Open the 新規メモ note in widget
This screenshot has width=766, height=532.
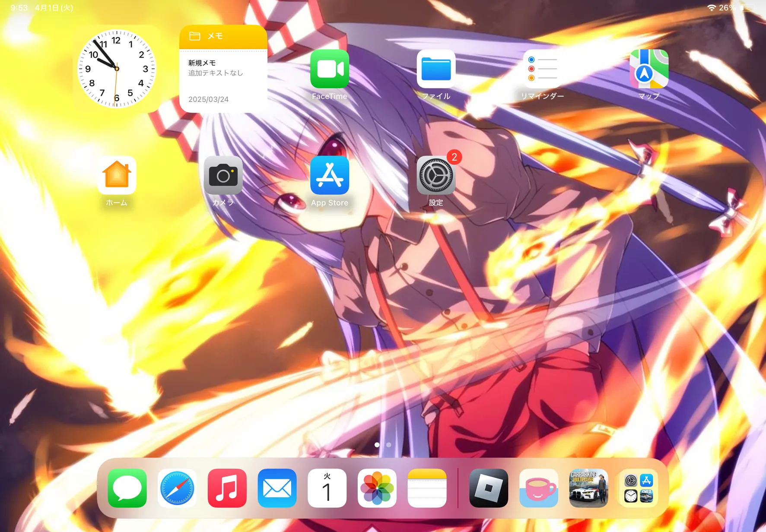point(216,68)
